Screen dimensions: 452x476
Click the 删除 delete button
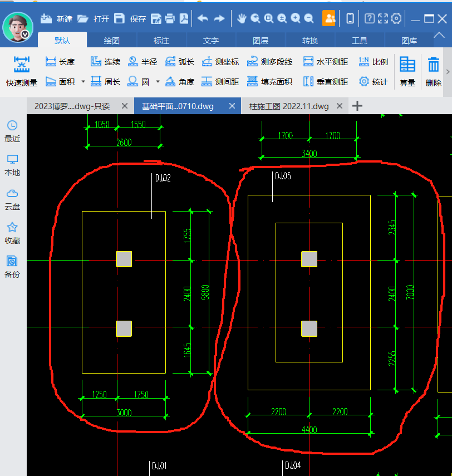(x=434, y=72)
